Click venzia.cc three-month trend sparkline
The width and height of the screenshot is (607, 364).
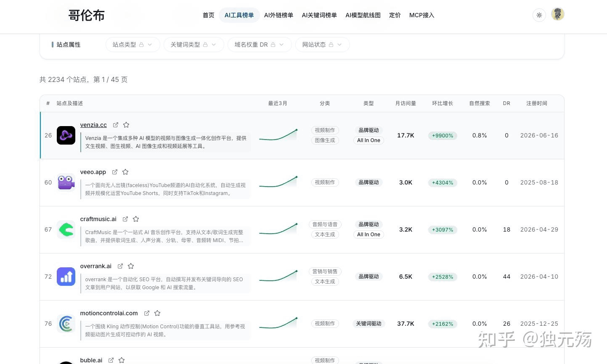278,135
